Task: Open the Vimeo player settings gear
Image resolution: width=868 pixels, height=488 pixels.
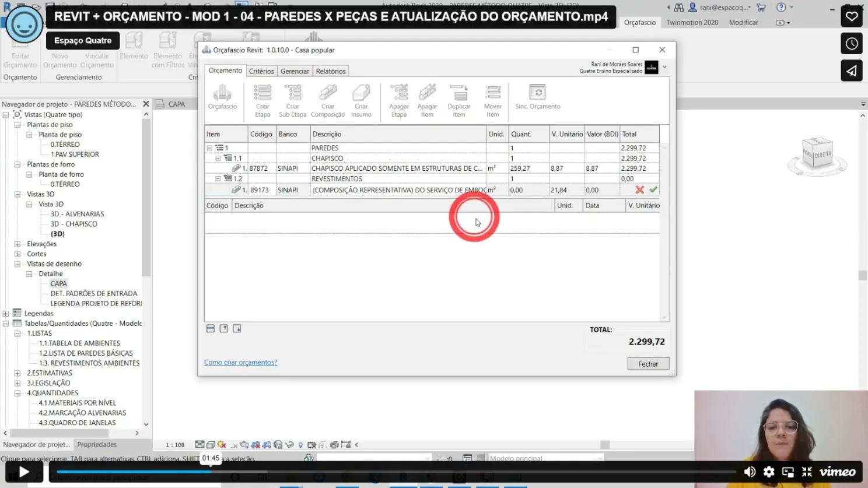Action: tap(769, 472)
